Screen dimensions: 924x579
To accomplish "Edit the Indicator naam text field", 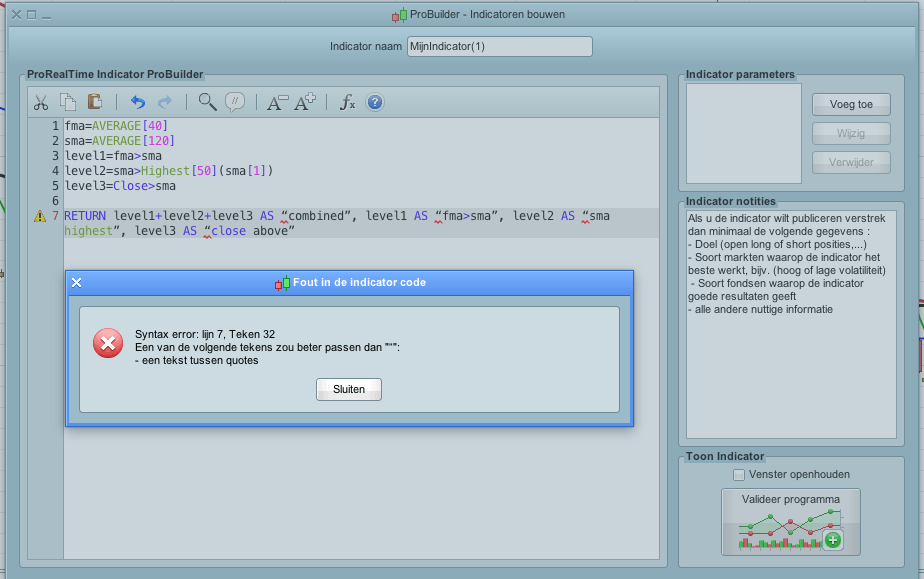I will pos(500,47).
